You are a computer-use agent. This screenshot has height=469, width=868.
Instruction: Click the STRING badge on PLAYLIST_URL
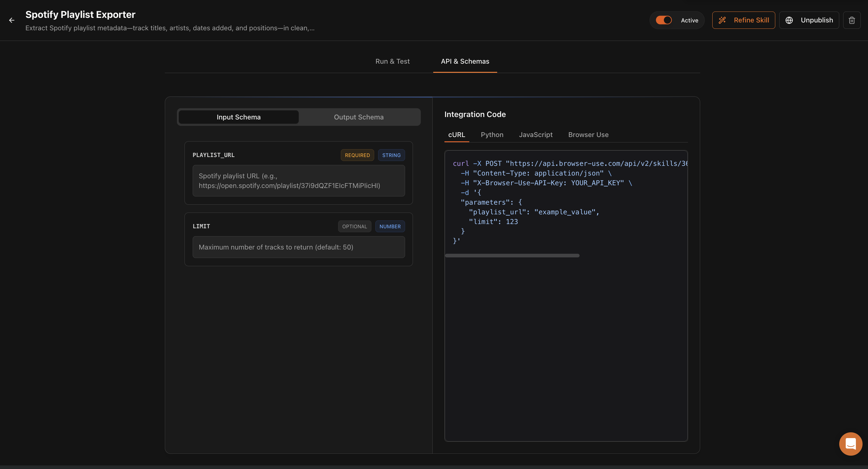click(391, 155)
